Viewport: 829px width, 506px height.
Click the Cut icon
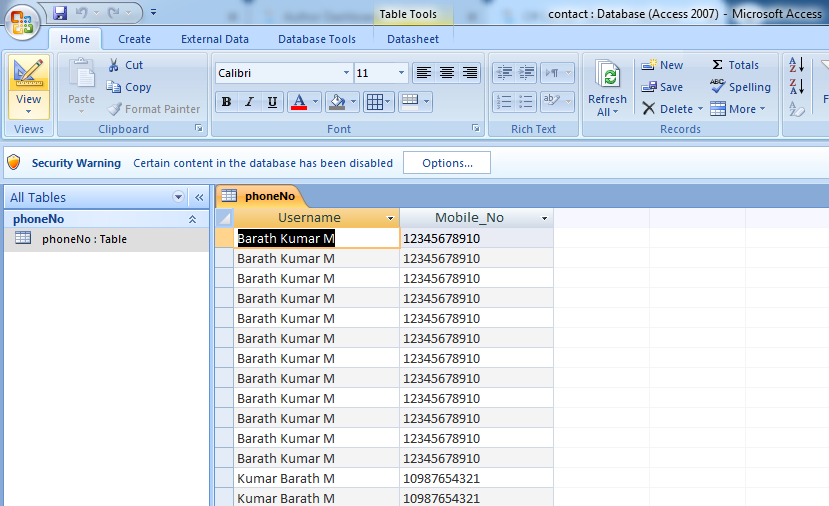113,65
